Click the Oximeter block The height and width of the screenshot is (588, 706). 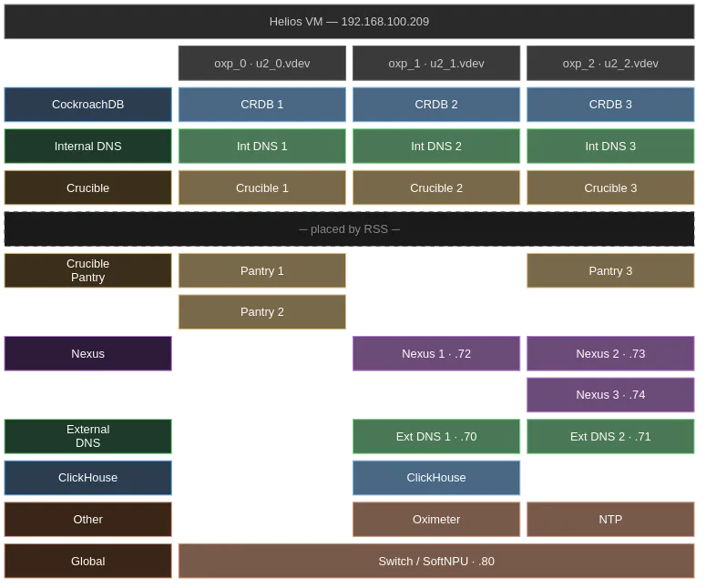point(436,520)
